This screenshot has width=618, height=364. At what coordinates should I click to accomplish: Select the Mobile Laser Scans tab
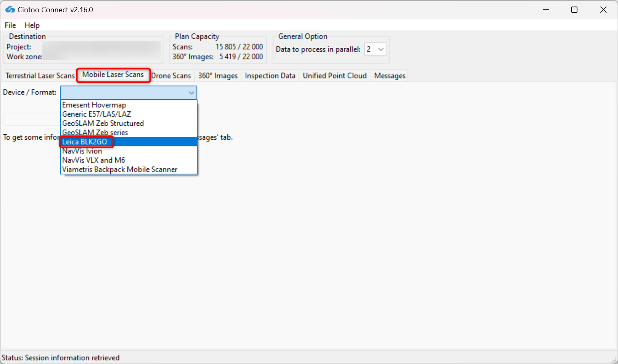113,75
